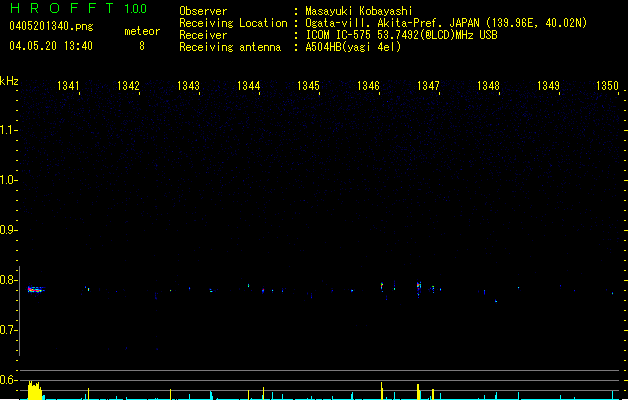Click the 0.7 kHz frequency label

tap(9, 330)
